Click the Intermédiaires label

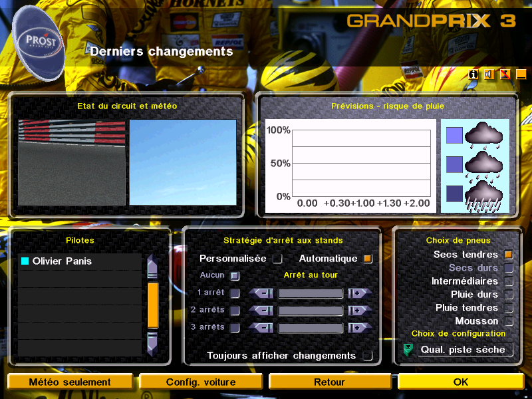(464, 281)
